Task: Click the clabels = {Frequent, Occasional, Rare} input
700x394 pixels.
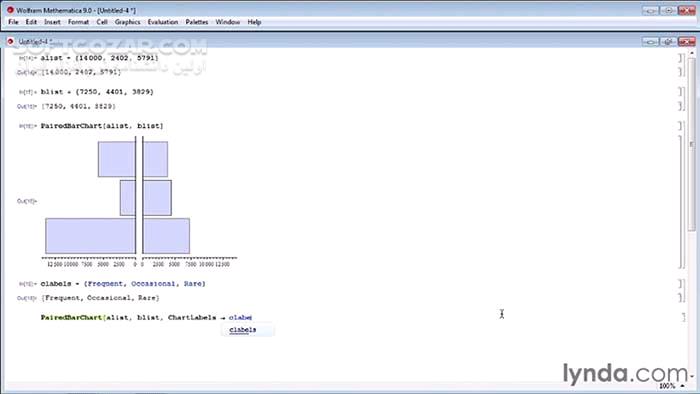Action: (x=123, y=284)
